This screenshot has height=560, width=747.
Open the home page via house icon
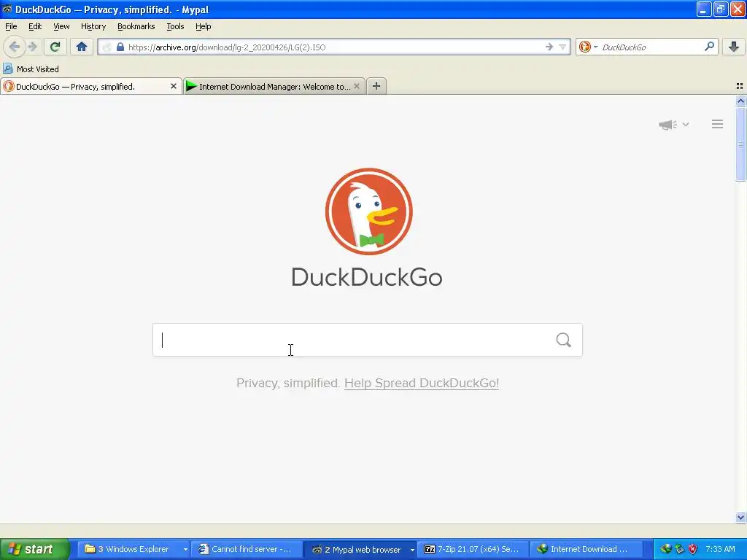pyautogui.click(x=82, y=47)
